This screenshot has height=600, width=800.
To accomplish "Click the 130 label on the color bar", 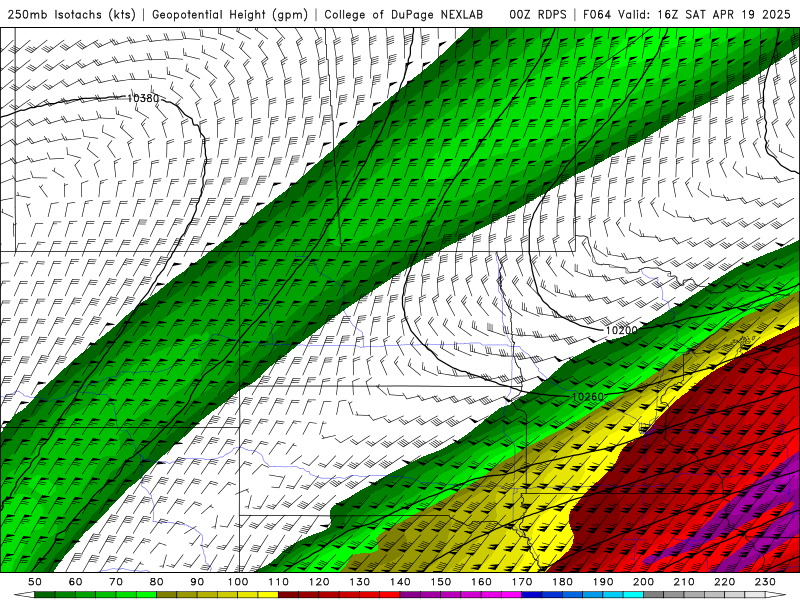I will 359,582.
